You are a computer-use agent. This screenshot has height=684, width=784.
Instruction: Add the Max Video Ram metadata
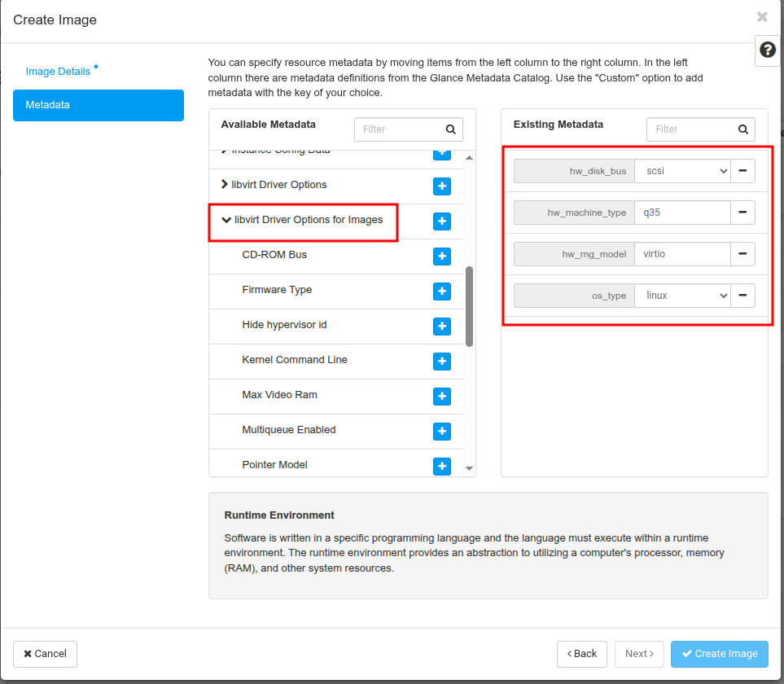[442, 396]
